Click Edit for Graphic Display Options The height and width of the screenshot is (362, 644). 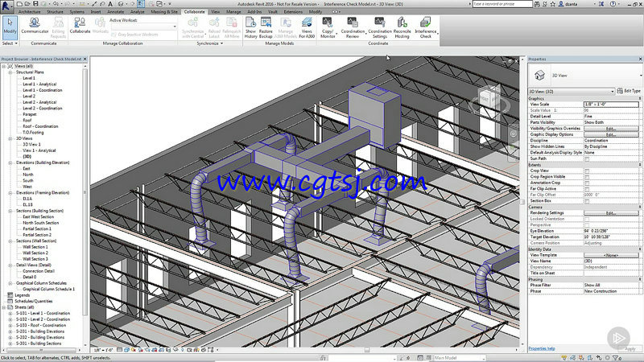(x=611, y=134)
